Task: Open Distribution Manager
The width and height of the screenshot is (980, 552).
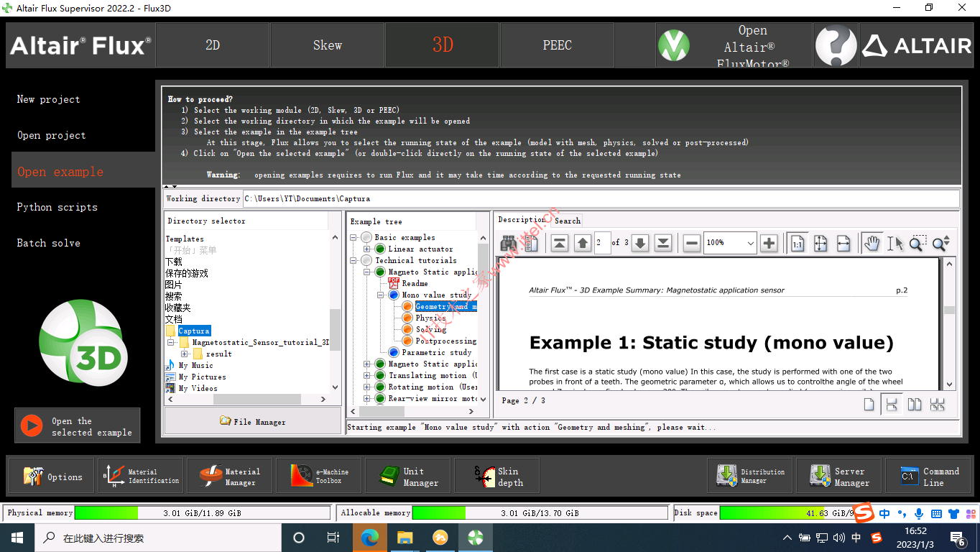Action: tap(749, 477)
